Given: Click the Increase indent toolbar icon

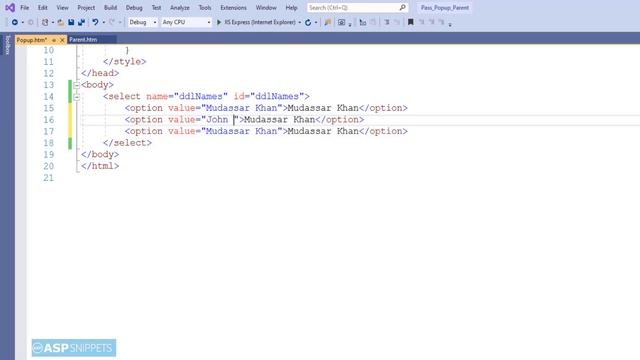Looking at the screenshot, I should [386, 22].
